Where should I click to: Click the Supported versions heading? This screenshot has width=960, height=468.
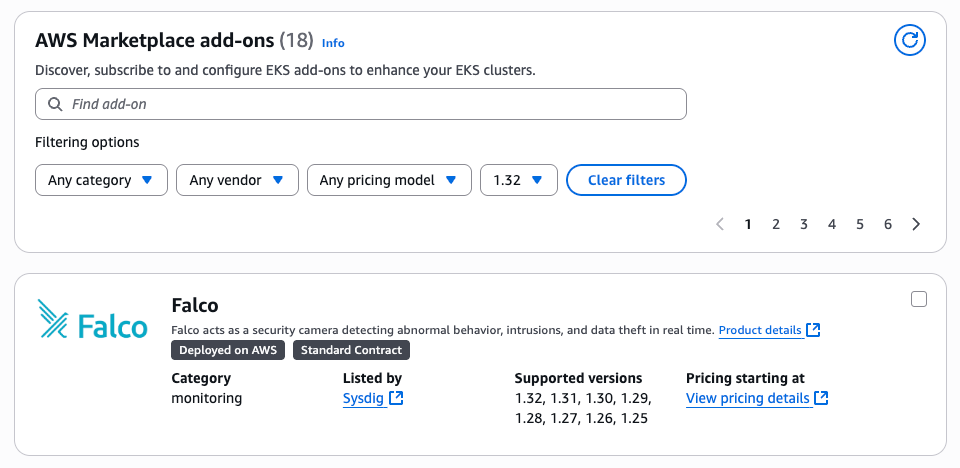[578, 378]
